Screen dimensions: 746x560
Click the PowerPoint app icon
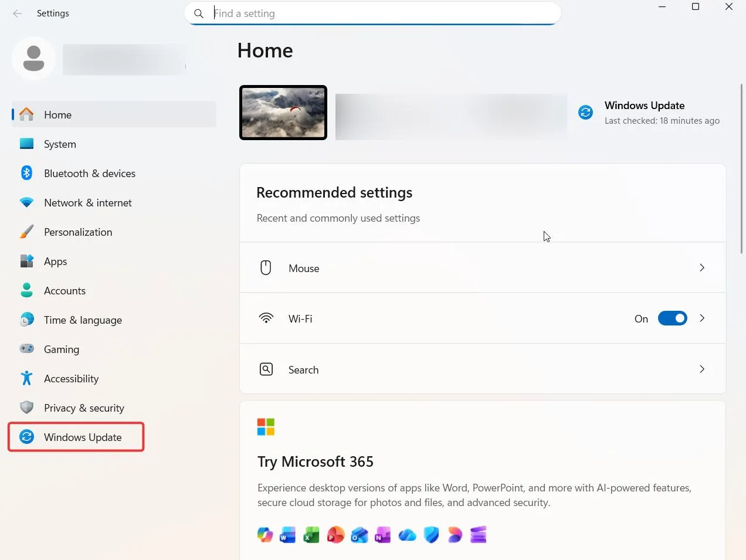click(335, 535)
